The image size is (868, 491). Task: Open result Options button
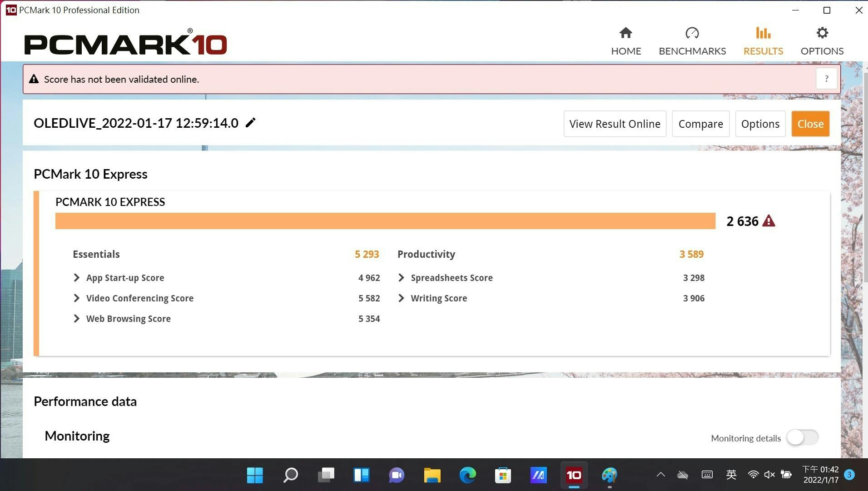click(x=760, y=124)
